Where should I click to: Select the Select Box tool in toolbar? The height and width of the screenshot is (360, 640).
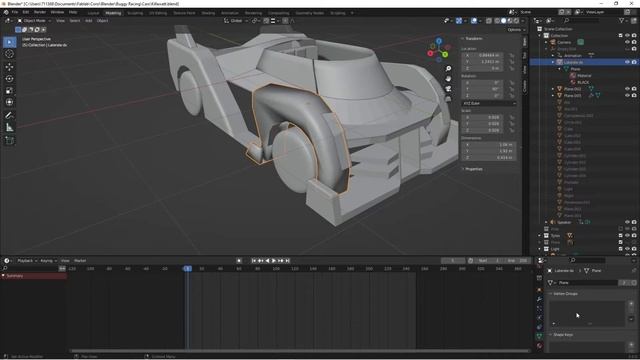coord(9,42)
